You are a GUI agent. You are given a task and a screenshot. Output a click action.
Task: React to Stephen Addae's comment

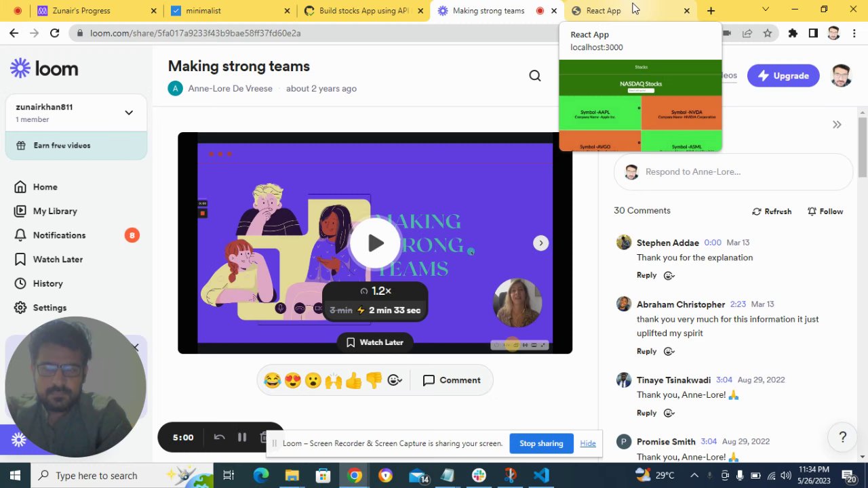click(669, 275)
